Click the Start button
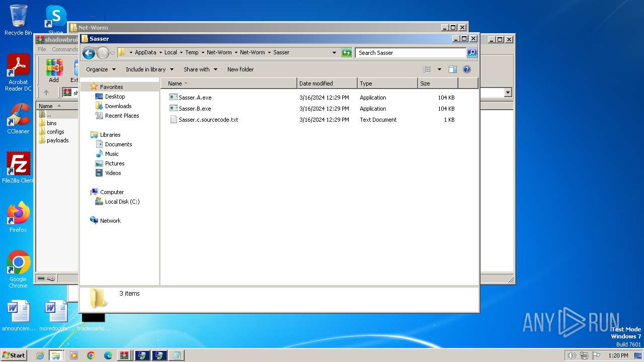The image size is (644, 362). click(x=14, y=355)
